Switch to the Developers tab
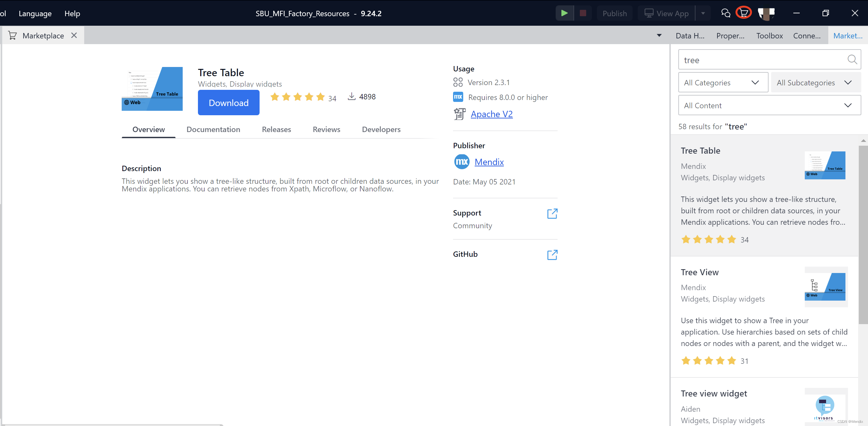This screenshot has width=868, height=426. pyautogui.click(x=381, y=129)
